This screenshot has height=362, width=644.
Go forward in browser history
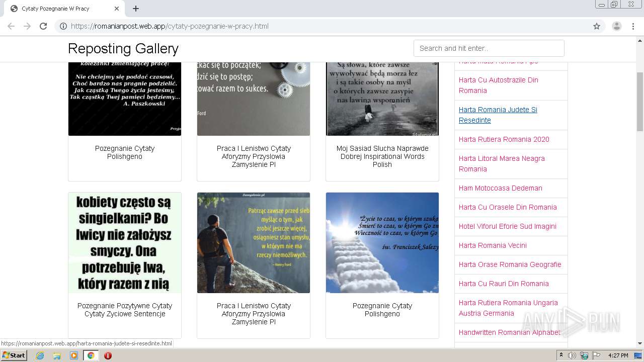[27, 26]
